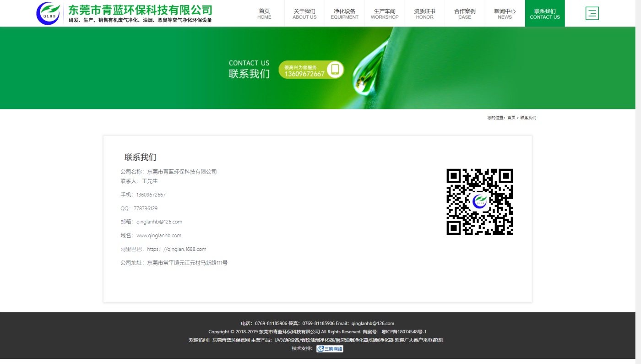The image size is (641, 364).
Task: Open 合作案例 CASE menu
Action: (465, 14)
